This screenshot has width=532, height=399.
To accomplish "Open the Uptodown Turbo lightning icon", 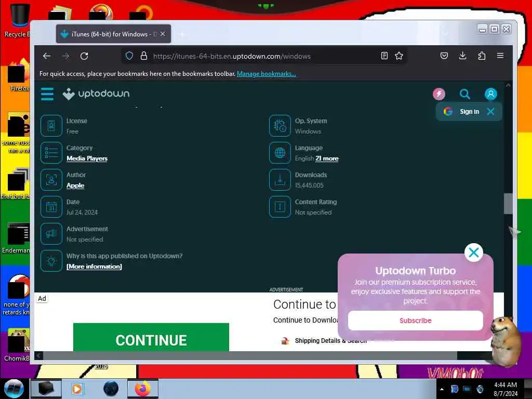I will (x=438, y=94).
